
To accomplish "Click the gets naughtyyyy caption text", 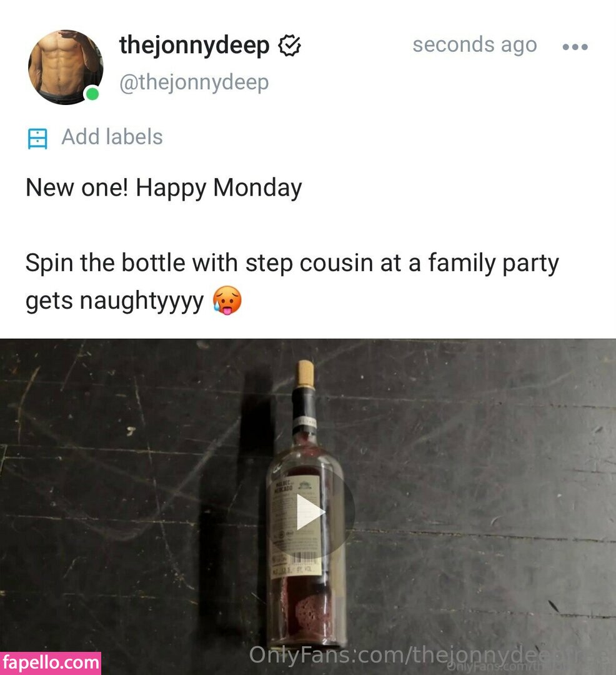I will 114,301.
